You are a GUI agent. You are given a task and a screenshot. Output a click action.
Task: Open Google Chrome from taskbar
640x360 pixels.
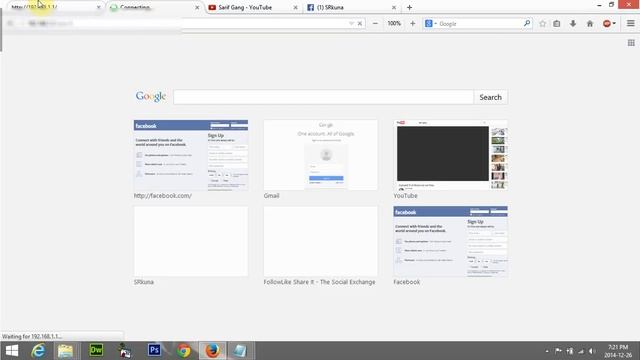(x=184, y=351)
